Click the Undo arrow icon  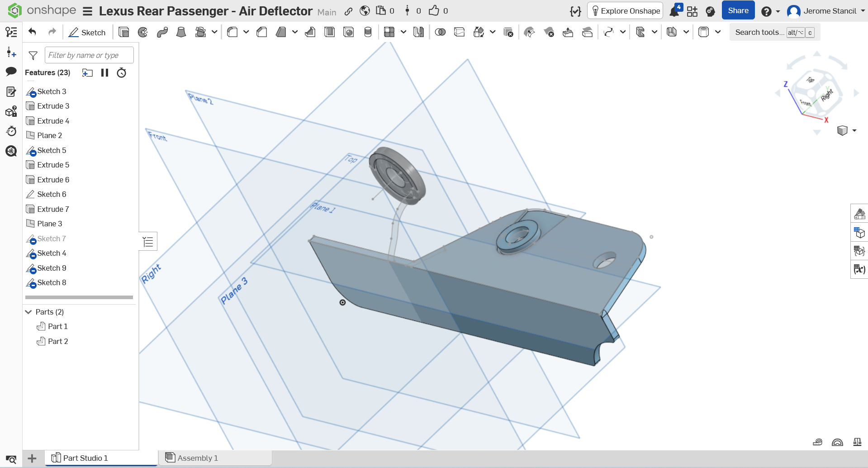[32, 32]
